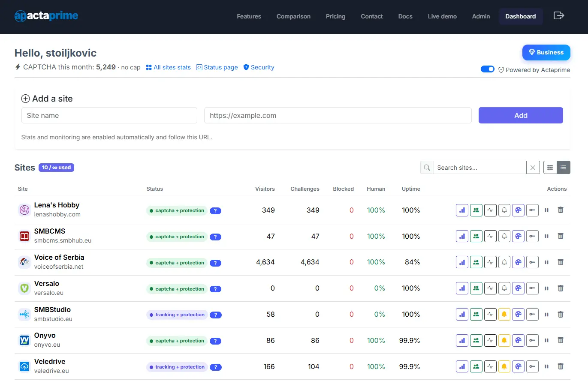Clear site search with X button
Screen dimensions: 588x381
pos(533,168)
